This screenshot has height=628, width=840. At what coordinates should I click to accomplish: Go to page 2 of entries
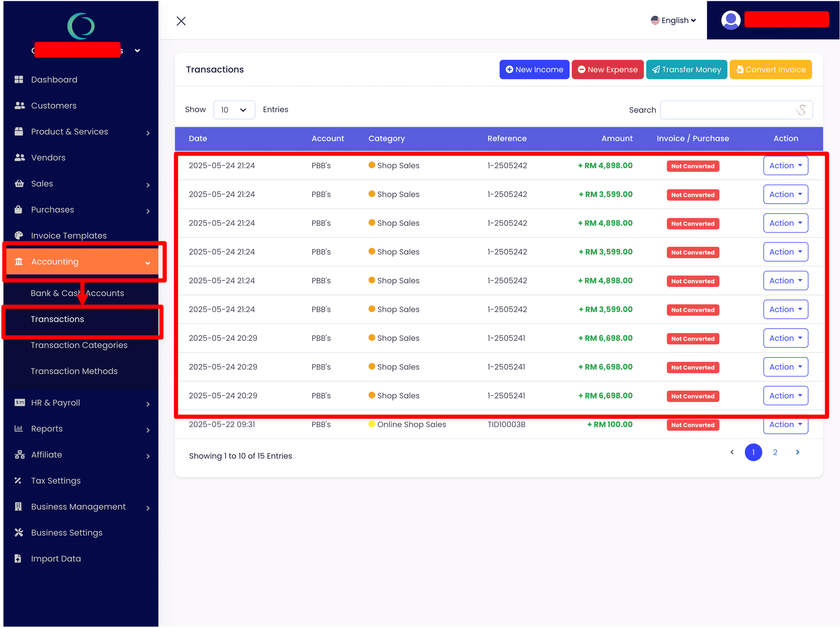click(775, 452)
